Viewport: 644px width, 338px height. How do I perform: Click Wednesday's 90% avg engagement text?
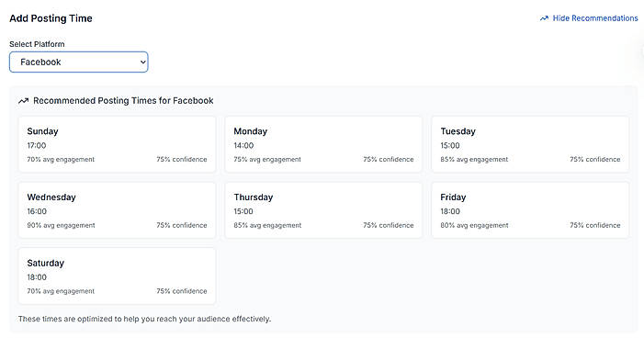(61, 225)
